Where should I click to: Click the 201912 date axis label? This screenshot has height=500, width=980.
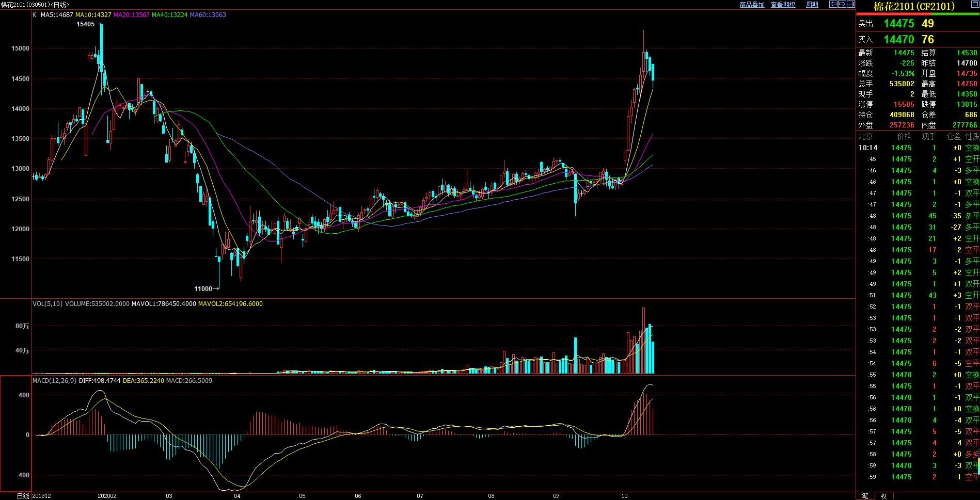(x=41, y=496)
